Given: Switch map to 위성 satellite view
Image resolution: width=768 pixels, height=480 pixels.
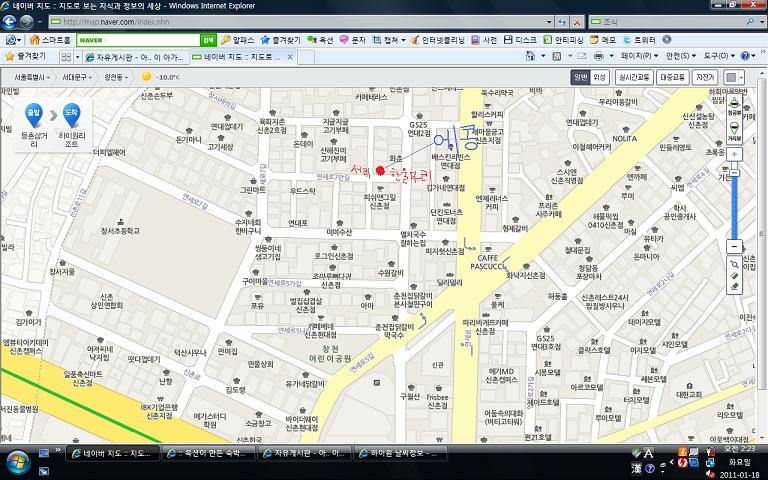Looking at the screenshot, I should [x=599, y=77].
